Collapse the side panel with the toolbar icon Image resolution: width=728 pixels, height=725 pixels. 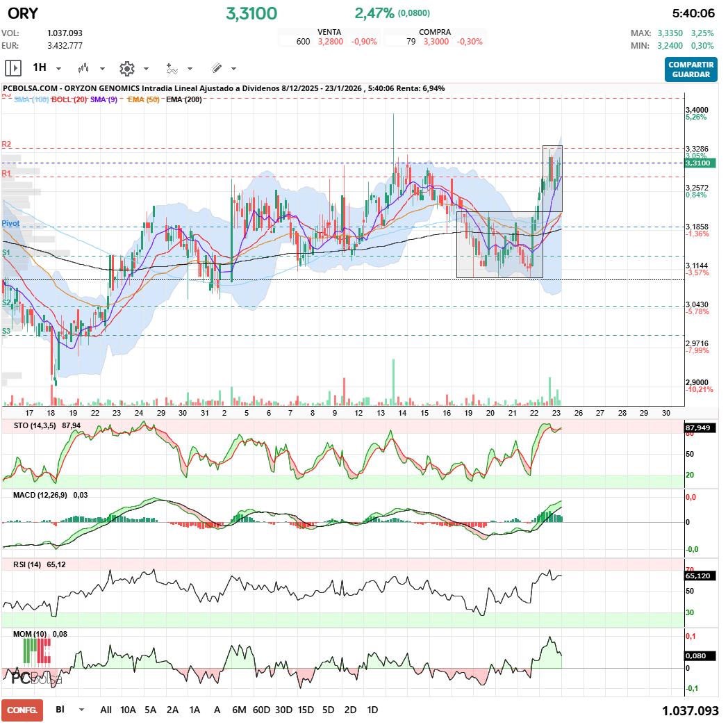tap(13, 68)
